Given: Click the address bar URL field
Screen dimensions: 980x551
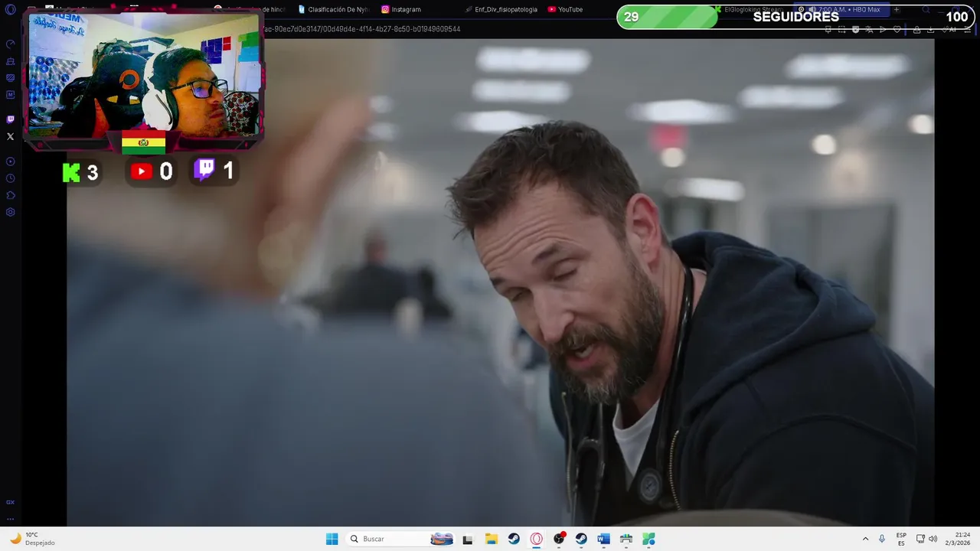Looking at the screenshot, I should click(x=536, y=29).
